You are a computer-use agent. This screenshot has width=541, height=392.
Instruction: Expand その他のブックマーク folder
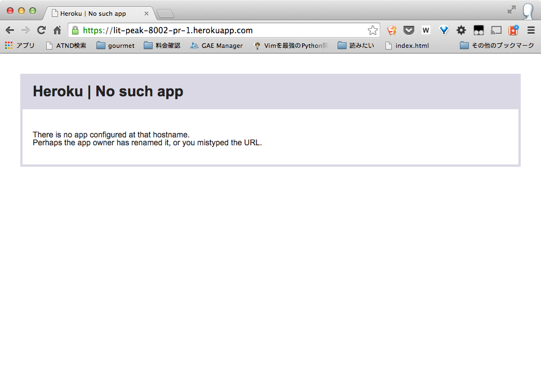tap(497, 46)
